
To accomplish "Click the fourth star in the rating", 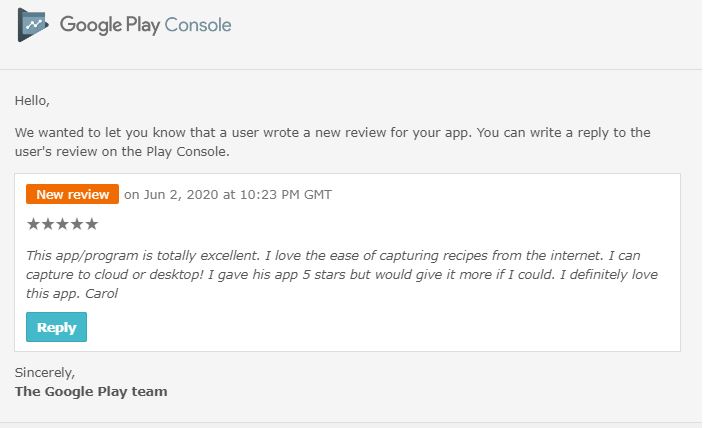I will [x=77, y=224].
